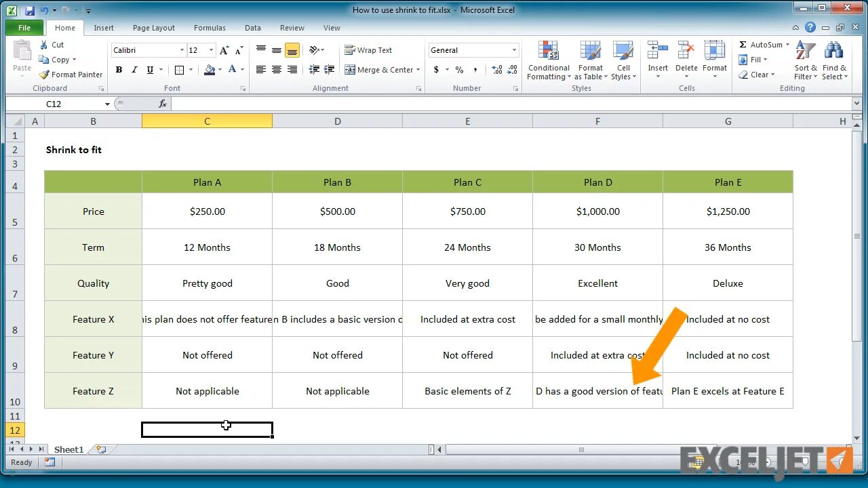Decrease font size with Shrink Font
This screenshot has width=868, height=488.
point(239,50)
